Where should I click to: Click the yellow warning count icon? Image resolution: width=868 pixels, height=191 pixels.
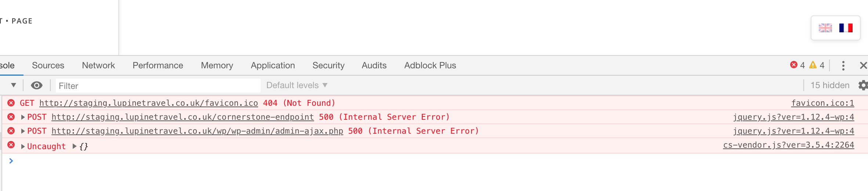(x=813, y=65)
